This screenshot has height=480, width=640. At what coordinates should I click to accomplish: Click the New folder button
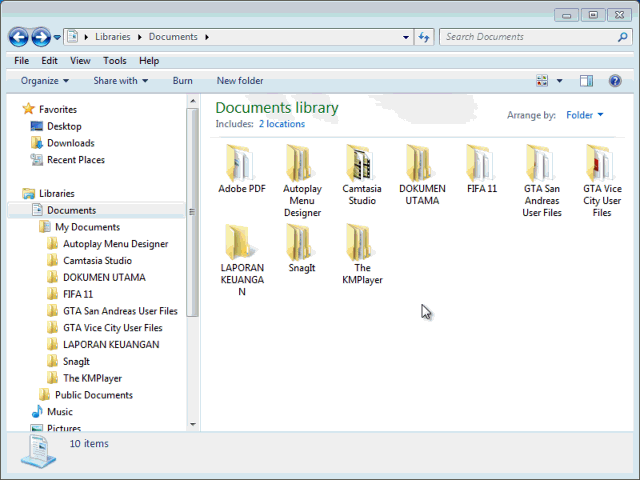(x=240, y=81)
